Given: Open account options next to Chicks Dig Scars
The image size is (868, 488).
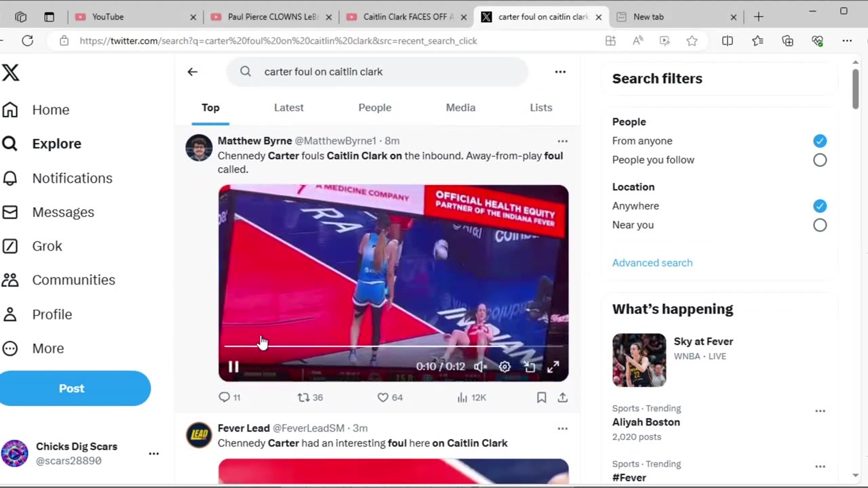Looking at the screenshot, I should [154, 453].
